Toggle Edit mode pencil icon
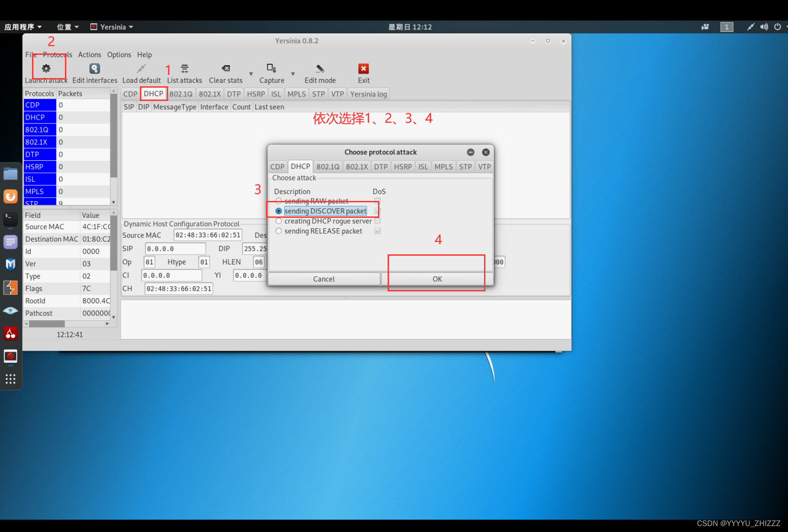Screen dimensions: 788x532 pos(320,68)
